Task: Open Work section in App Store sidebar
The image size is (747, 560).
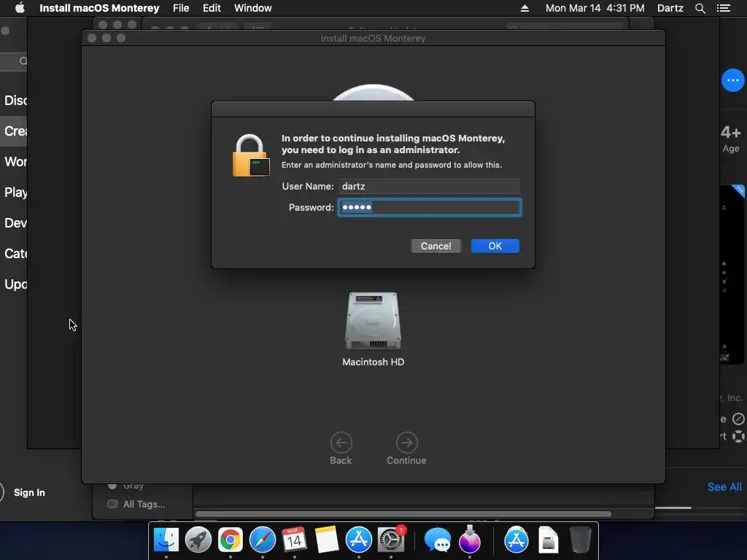Action: point(16,162)
